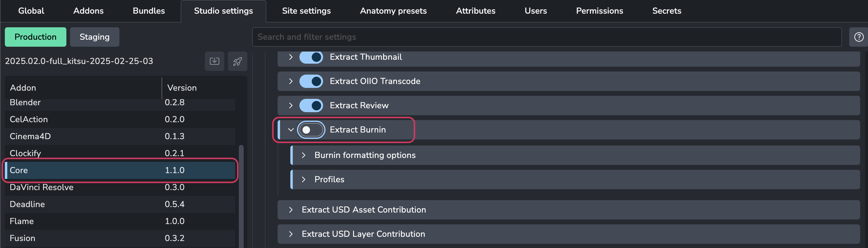Enable the Extract Burnin toggle

click(x=311, y=130)
